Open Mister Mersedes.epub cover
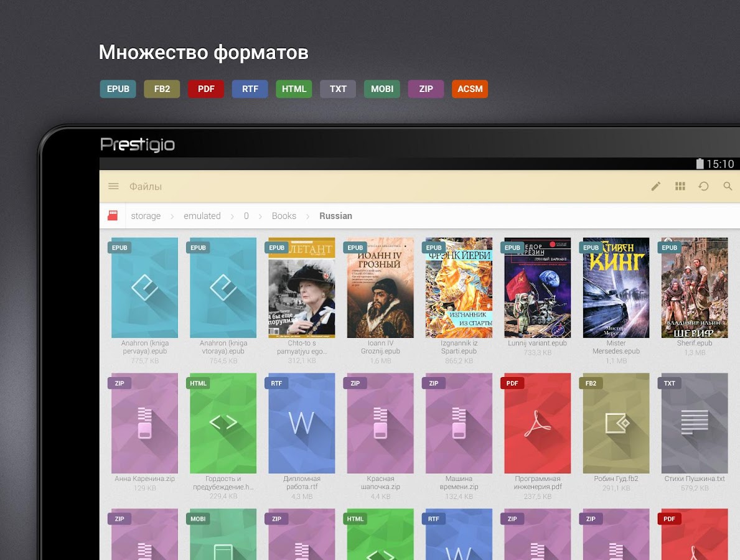This screenshot has width=740, height=560. point(616,287)
